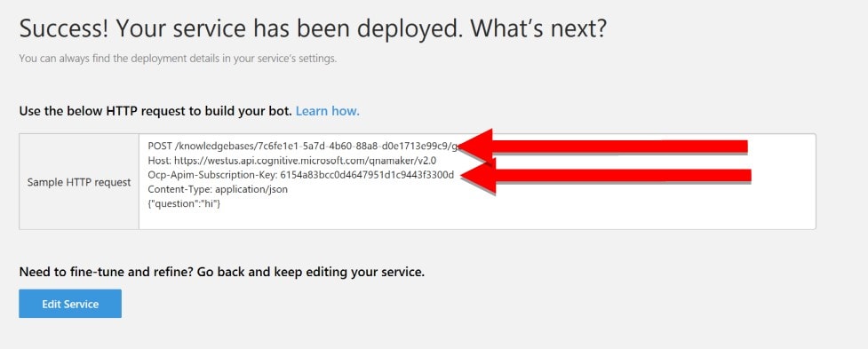Click the deployment details subtitle text

[x=178, y=58]
